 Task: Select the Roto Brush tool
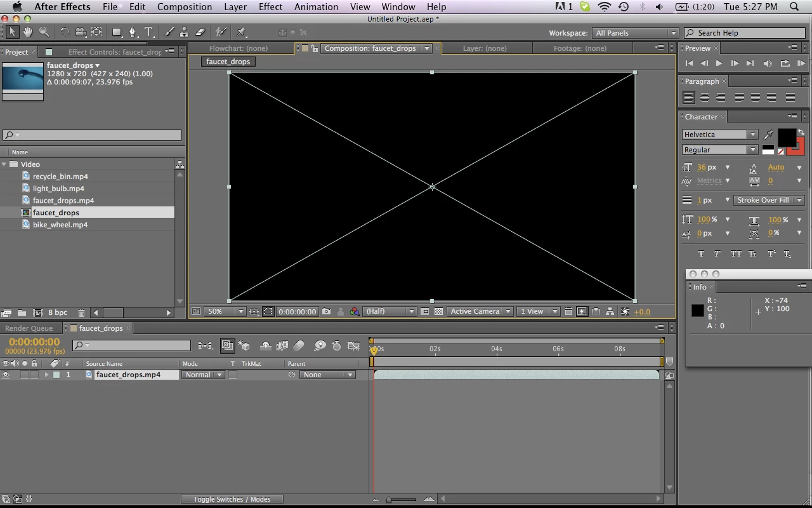coord(221,32)
